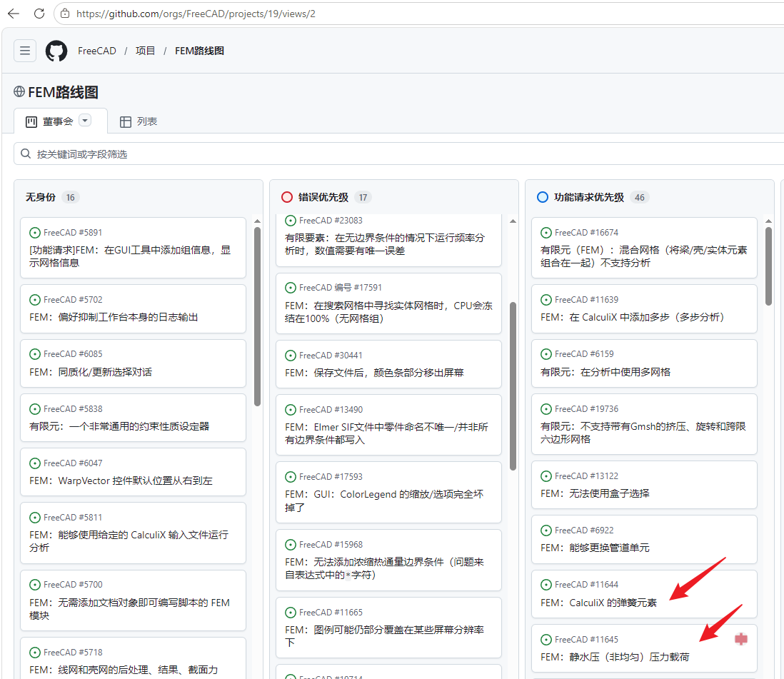Click count badge 17 on 错误优先级 column
784x679 pixels.
pyautogui.click(x=363, y=198)
